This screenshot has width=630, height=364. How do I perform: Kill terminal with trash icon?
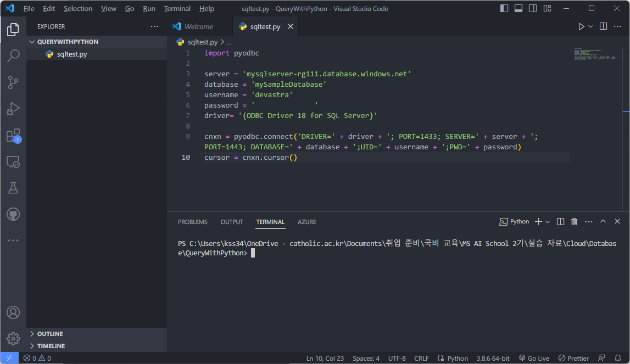tap(574, 221)
